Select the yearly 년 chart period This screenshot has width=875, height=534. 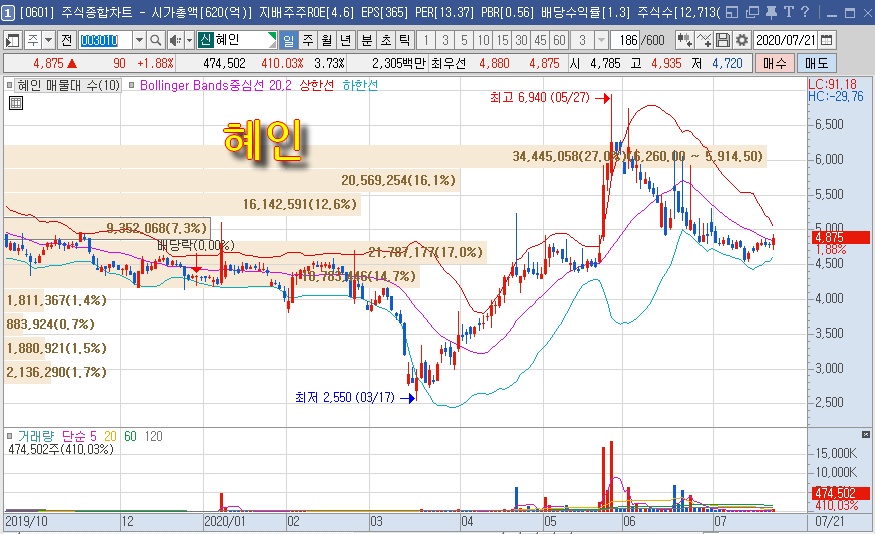point(346,40)
